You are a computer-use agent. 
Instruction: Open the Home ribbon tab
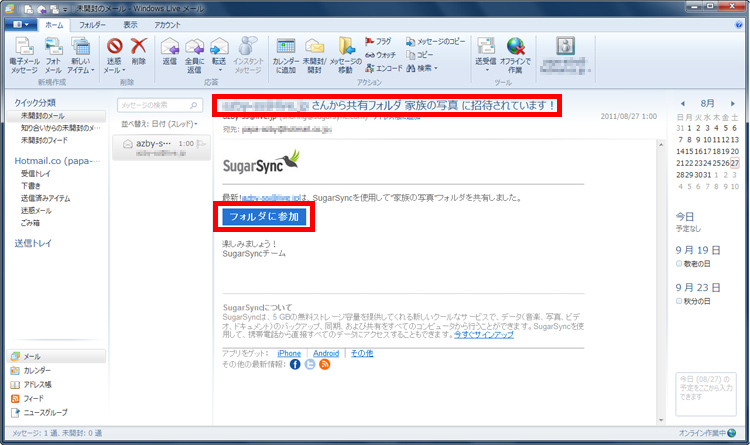[x=54, y=25]
